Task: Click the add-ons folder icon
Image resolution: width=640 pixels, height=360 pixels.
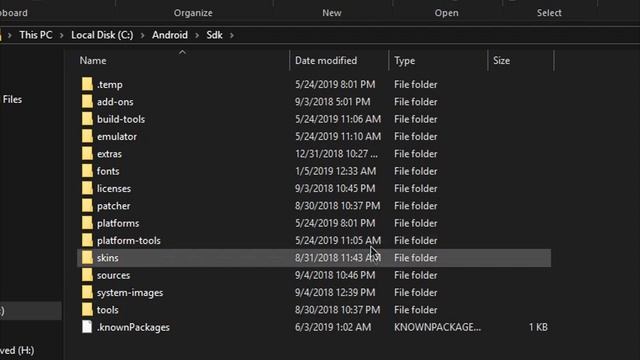Action: pos(87,102)
